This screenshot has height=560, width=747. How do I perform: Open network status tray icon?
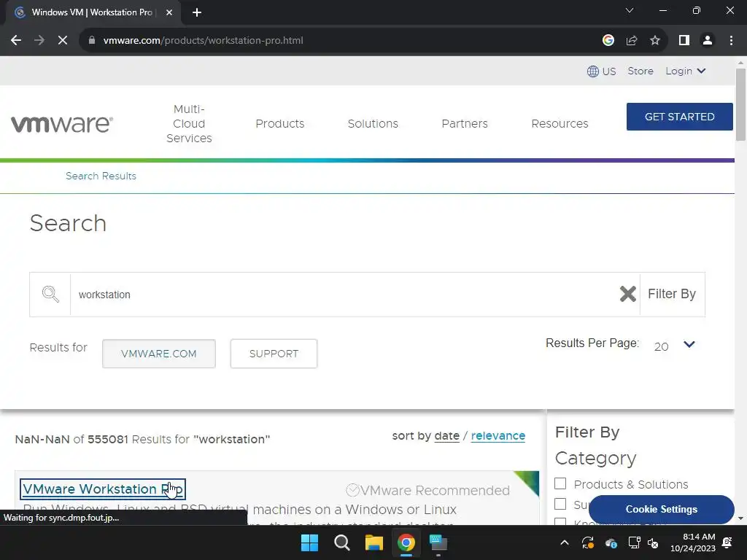tap(634, 542)
